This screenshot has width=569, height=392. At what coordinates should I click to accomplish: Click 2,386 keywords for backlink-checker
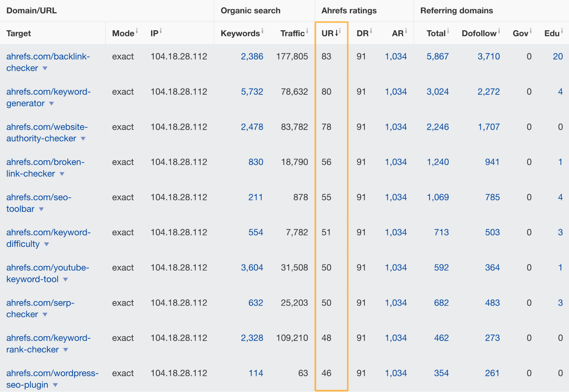(x=252, y=56)
